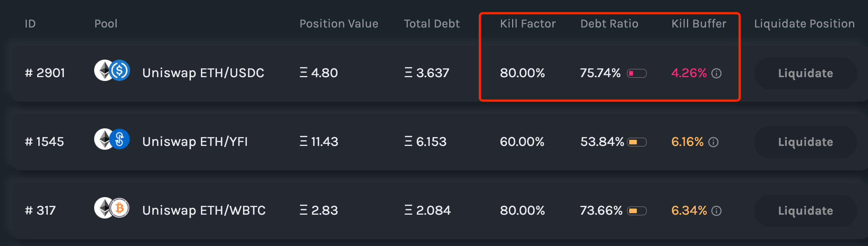Click the Position Value column header
This screenshot has width=868, height=246.
[339, 24]
